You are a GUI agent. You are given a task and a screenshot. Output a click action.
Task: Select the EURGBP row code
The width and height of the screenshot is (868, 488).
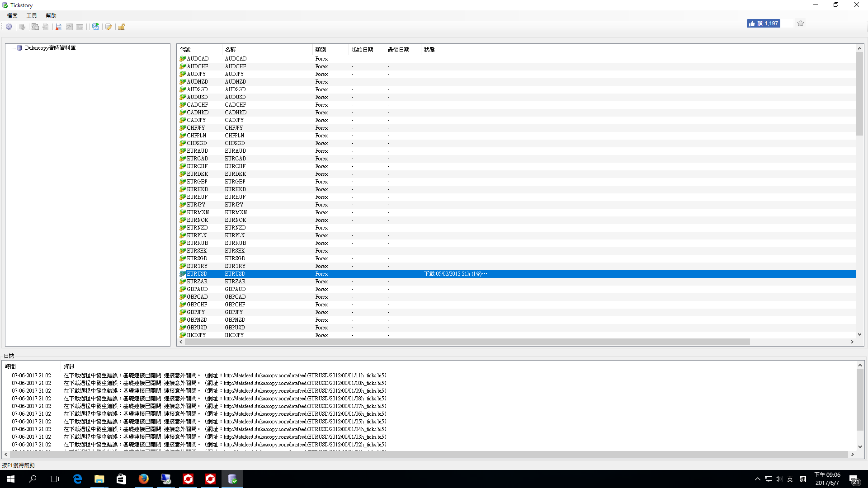[x=197, y=182]
